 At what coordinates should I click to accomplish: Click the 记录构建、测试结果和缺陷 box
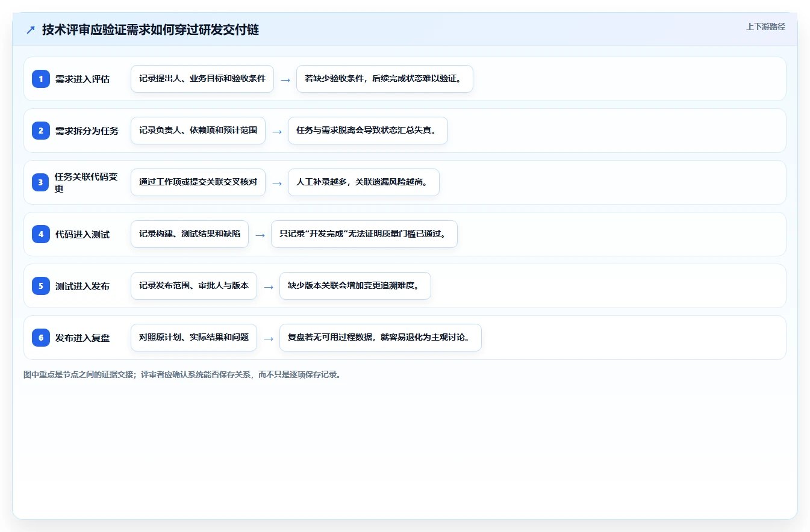(190, 234)
